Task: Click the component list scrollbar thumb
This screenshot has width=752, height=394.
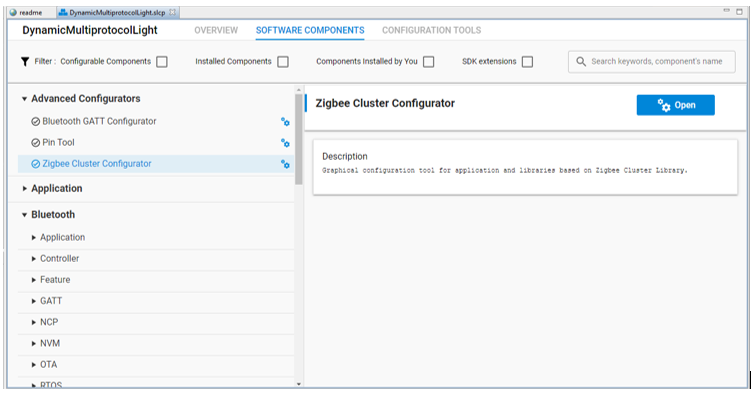Action: point(299,139)
